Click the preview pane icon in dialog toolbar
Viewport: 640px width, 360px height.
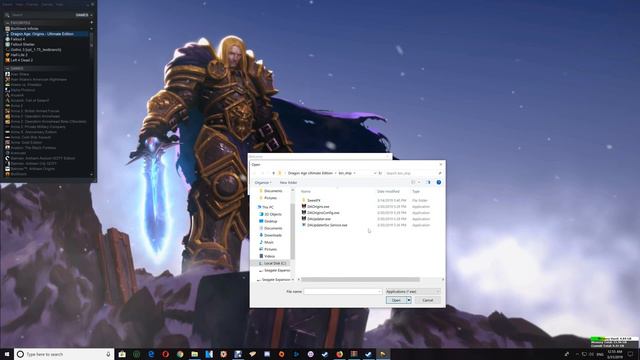pos(428,182)
